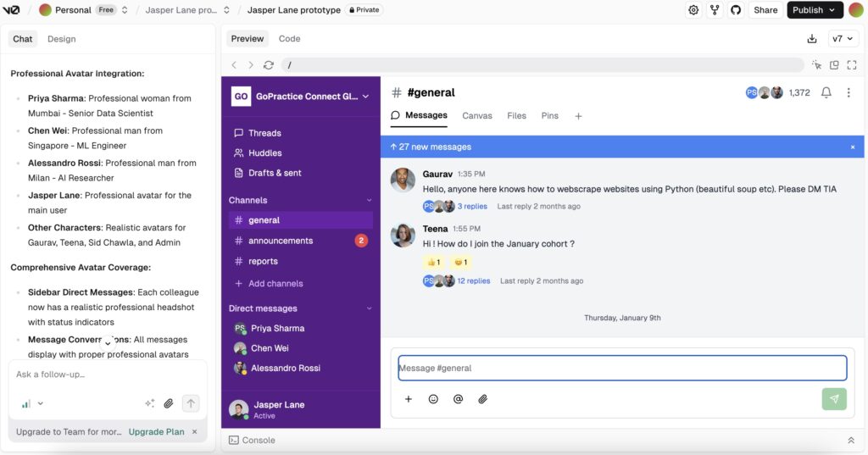Send the message with green button
The width and height of the screenshot is (868, 455).
[834, 399]
